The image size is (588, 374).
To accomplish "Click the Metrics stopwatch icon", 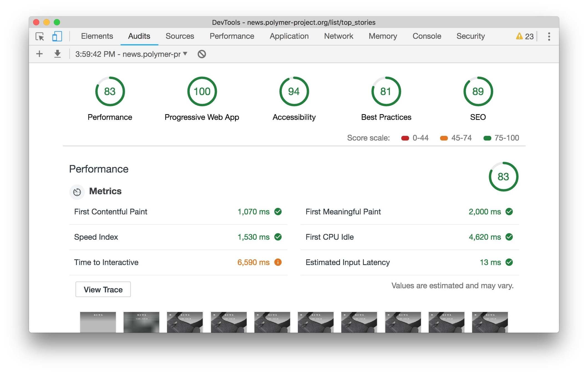I will coord(77,192).
